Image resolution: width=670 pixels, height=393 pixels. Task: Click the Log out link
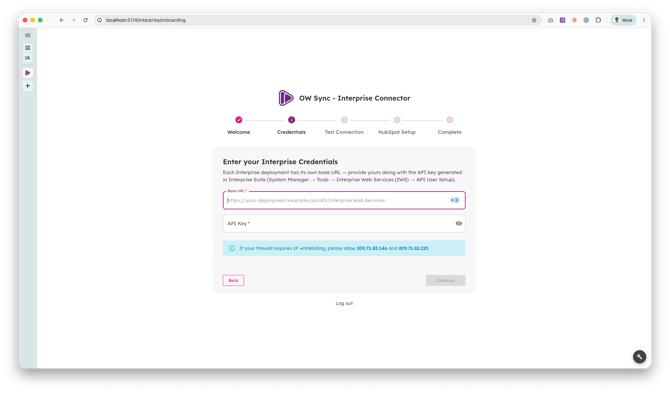coord(344,303)
